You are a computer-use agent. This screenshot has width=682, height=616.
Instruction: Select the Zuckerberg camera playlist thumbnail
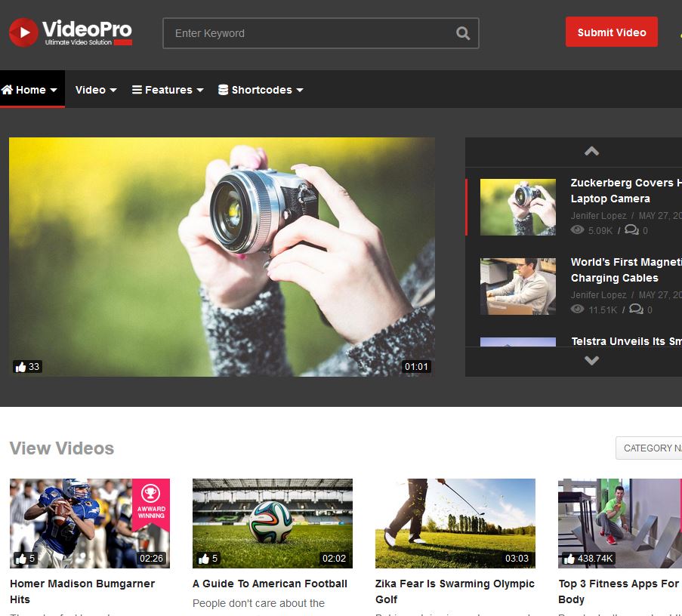click(517, 207)
